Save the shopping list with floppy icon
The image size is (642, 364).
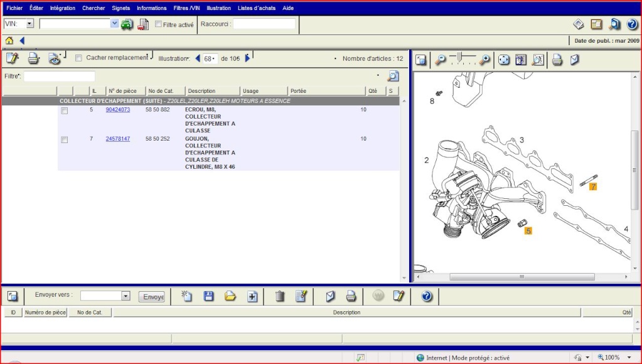pos(208,296)
